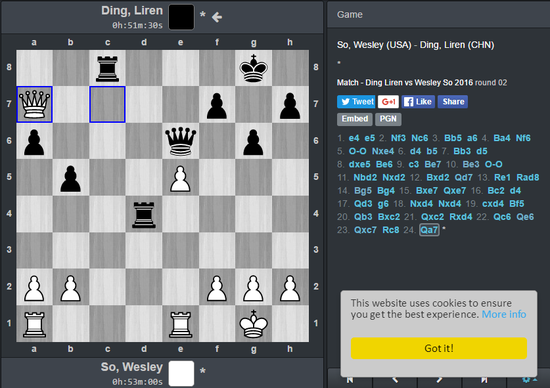Click the flip board arrow icon

coord(217,17)
